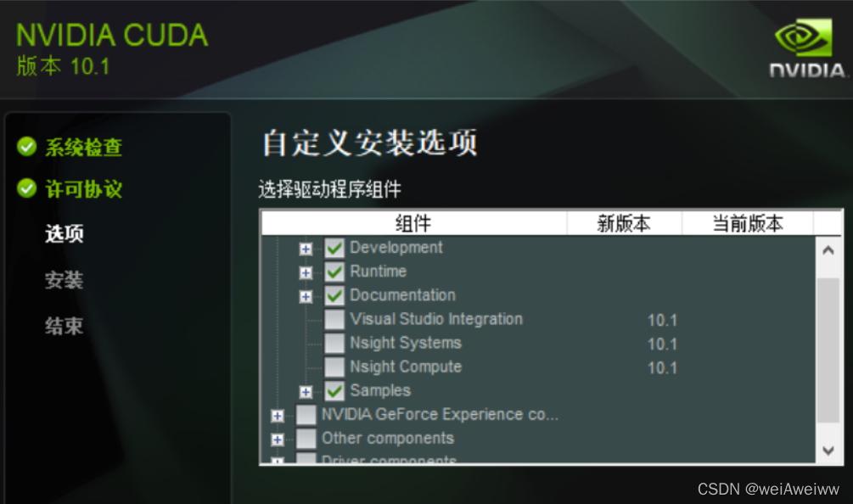Select the Development row label

[396, 248]
